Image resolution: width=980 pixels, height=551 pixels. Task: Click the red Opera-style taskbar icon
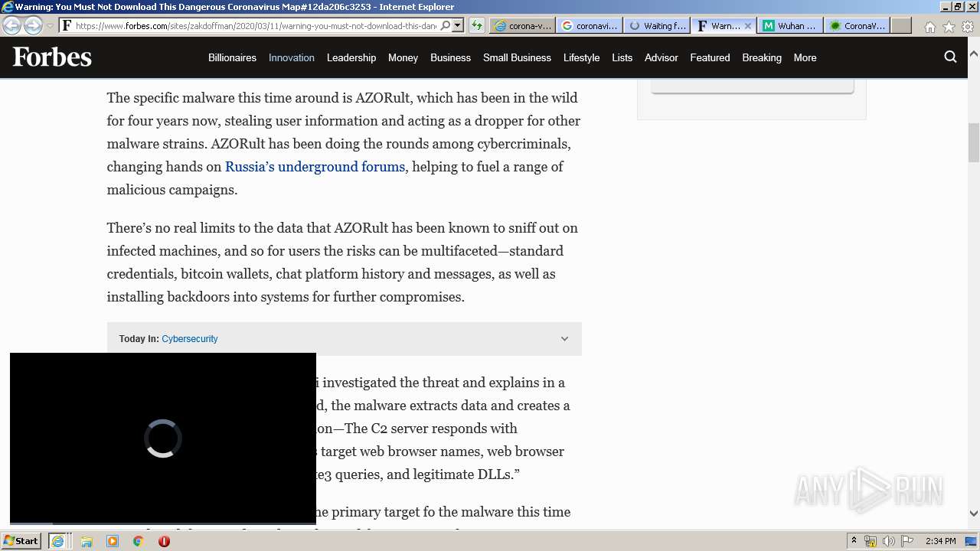(x=164, y=541)
